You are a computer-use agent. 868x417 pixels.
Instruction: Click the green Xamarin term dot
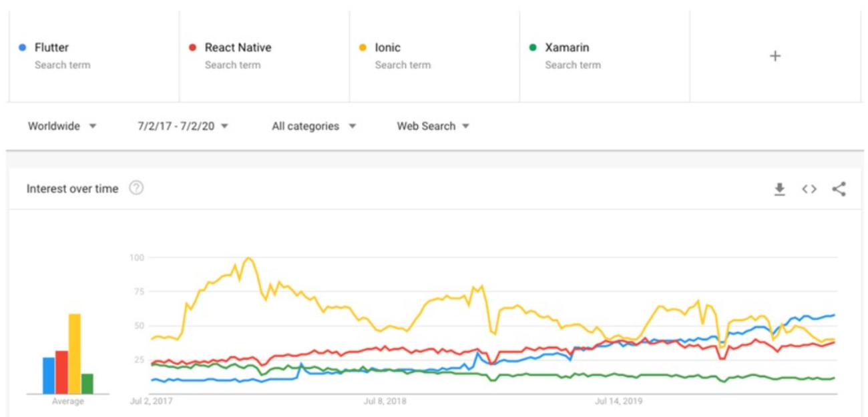pos(533,47)
